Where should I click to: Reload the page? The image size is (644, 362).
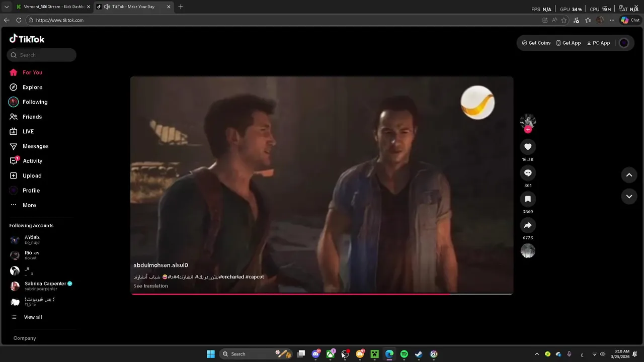pyautogui.click(x=19, y=20)
